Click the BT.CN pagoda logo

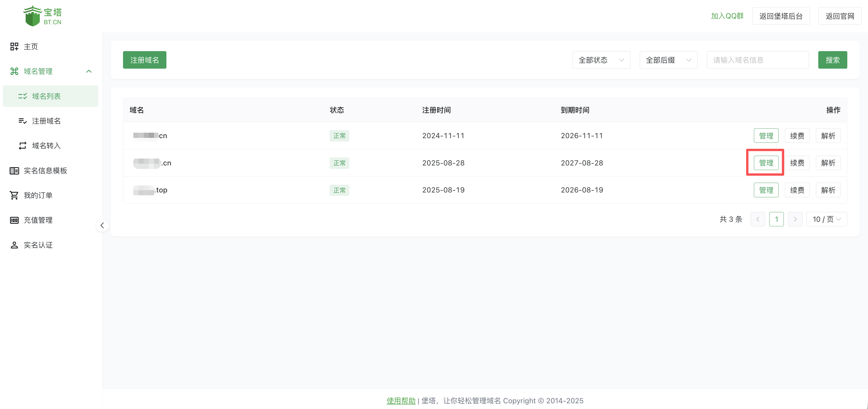[43, 16]
